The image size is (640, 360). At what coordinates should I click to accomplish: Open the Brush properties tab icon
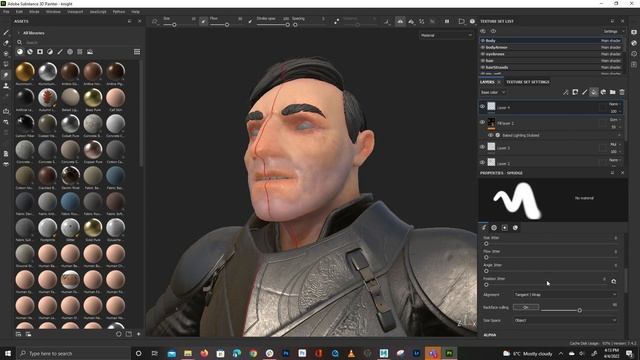click(484, 228)
